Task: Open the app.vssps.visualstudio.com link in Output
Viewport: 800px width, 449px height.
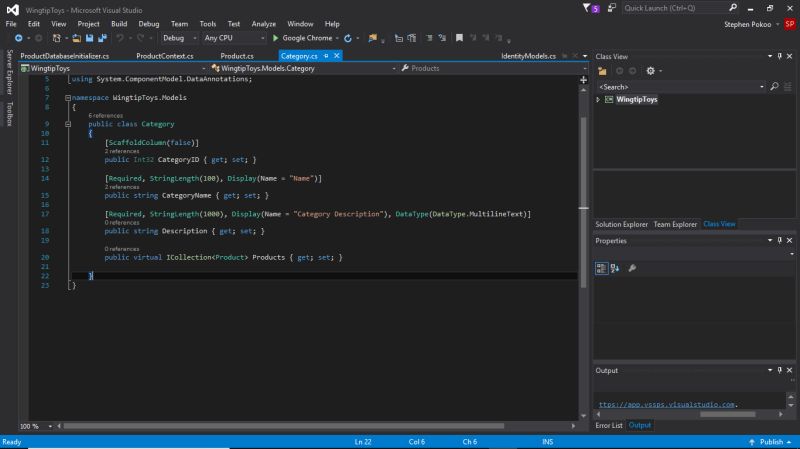Action: 667,405
